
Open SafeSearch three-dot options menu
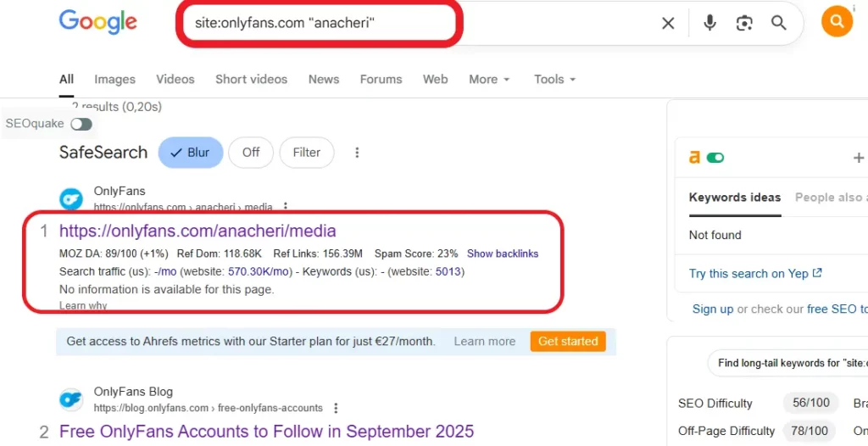pyautogui.click(x=357, y=153)
